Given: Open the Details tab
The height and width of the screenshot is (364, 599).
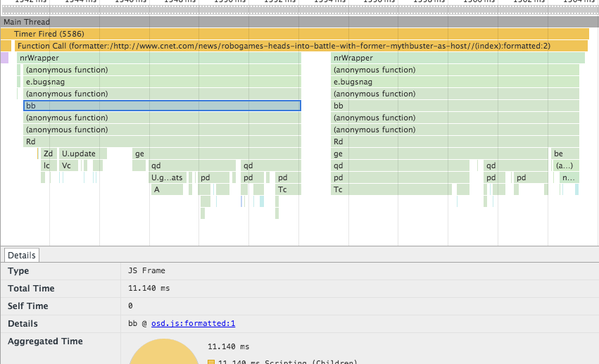Looking at the screenshot, I should pyautogui.click(x=21, y=255).
